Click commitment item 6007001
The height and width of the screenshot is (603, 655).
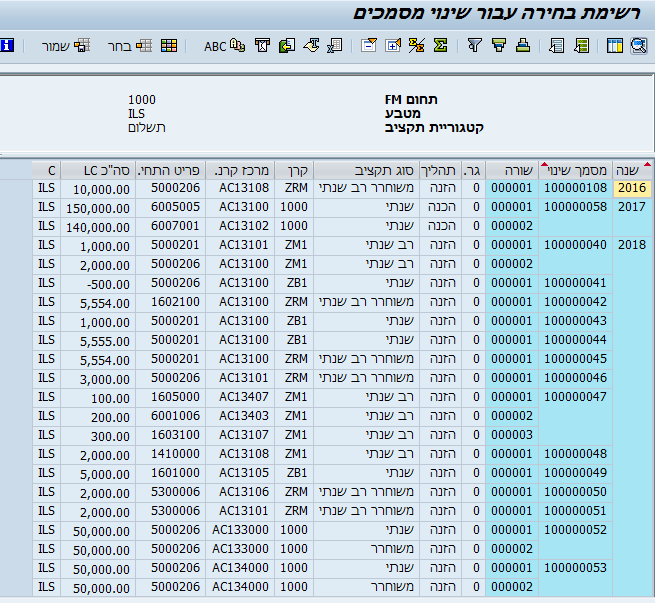[x=170, y=226]
